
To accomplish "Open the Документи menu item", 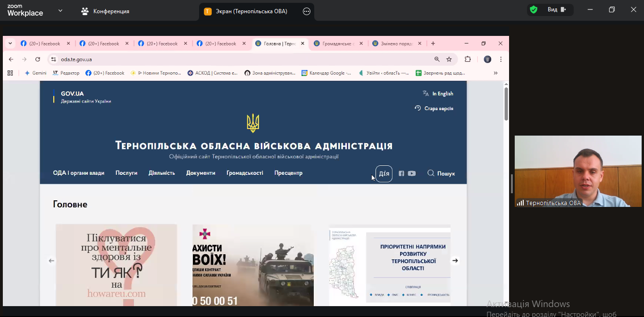I will point(201,173).
